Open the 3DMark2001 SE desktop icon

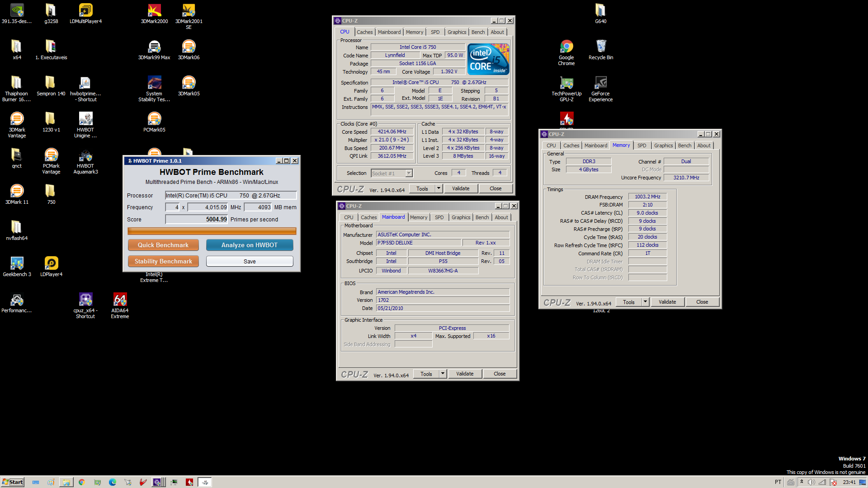tap(189, 16)
